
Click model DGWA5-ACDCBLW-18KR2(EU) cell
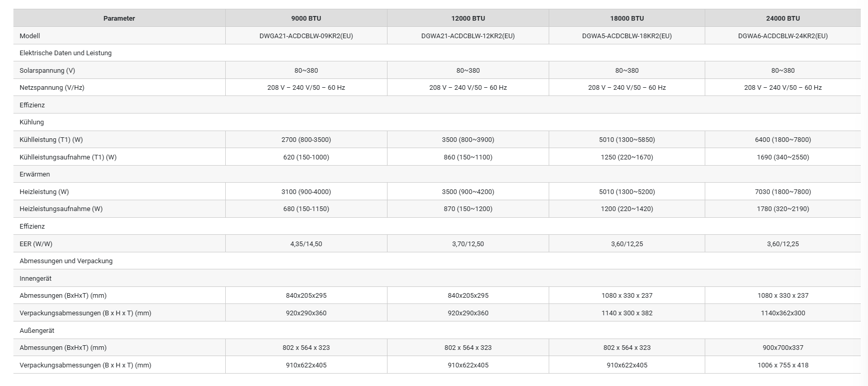tap(627, 36)
